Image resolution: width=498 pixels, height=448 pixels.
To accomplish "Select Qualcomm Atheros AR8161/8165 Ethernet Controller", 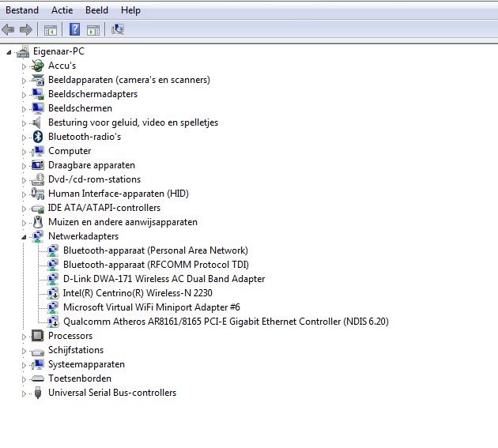I will [226, 322].
